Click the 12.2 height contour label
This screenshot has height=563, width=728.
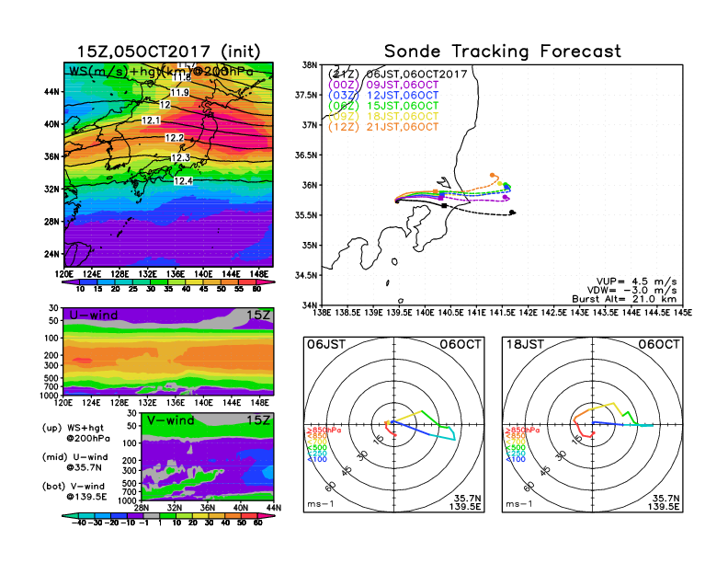point(174,138)
